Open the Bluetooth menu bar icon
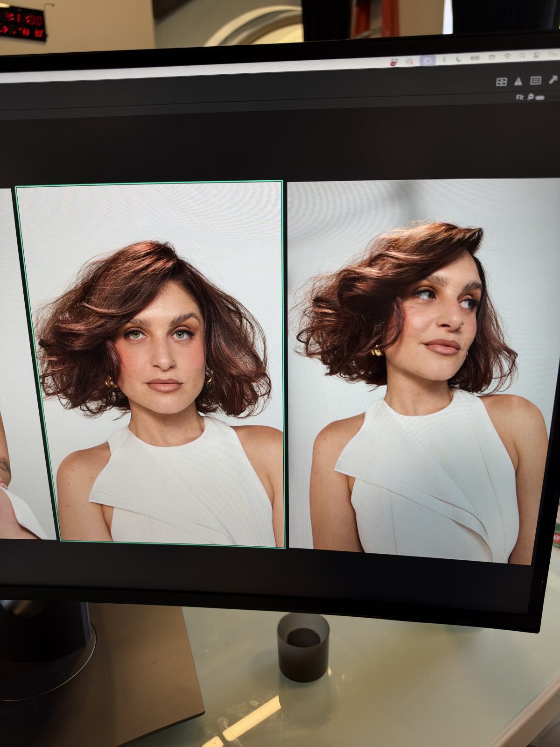560x747 pixels. click(444, 59)
